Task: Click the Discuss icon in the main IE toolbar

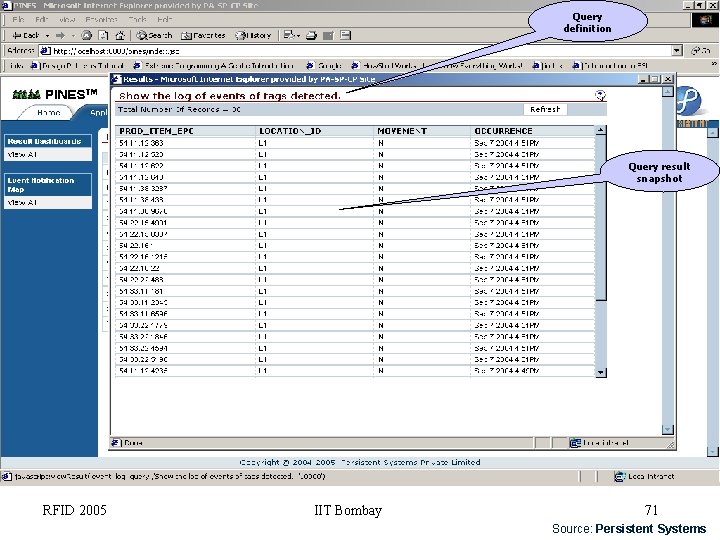Action: (346, 35)
